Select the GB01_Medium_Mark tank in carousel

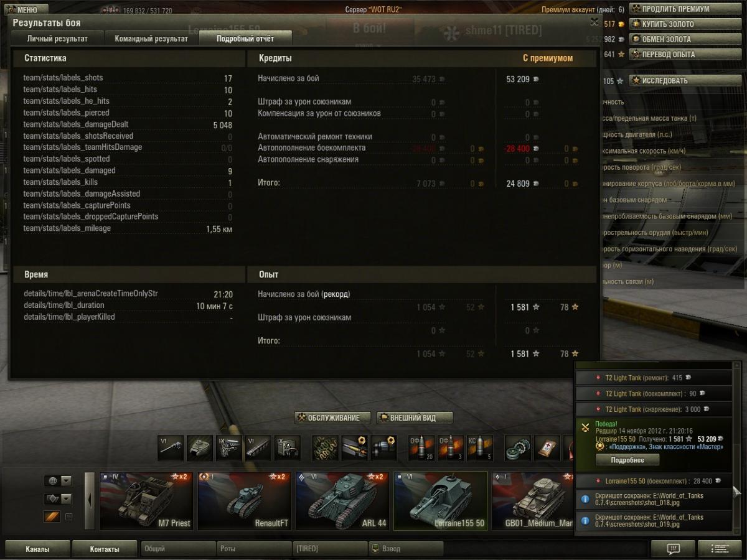[x=533, y=500]
